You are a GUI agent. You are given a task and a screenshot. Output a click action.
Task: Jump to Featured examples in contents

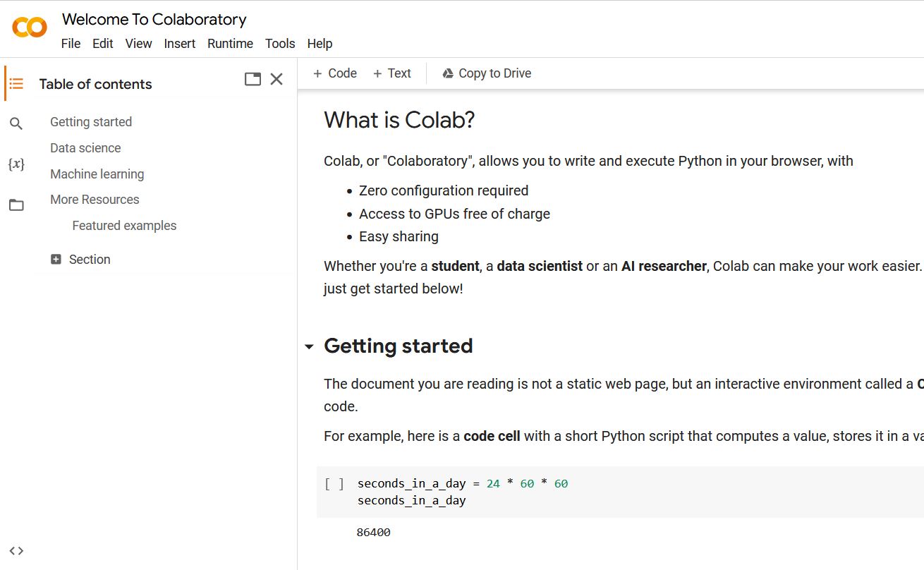pyautogui.click(x=124, y=226)
